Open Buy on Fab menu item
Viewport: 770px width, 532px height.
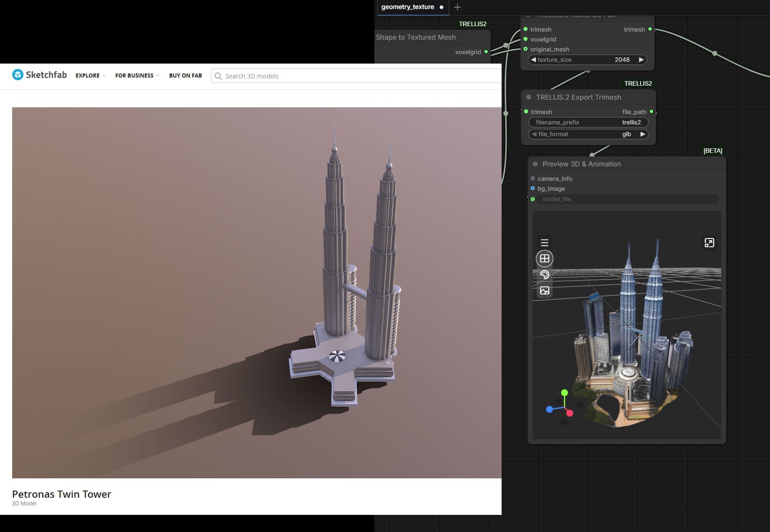point(185,76)
